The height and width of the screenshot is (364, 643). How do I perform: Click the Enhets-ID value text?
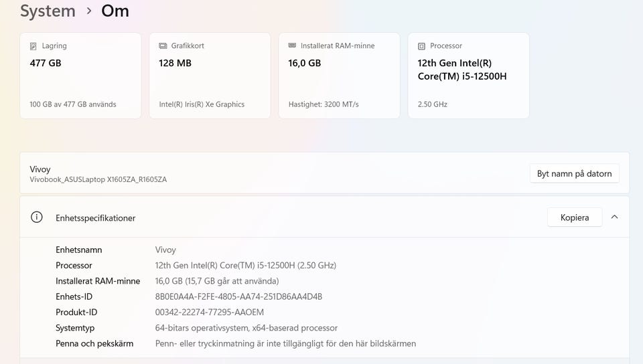(238, 296)
